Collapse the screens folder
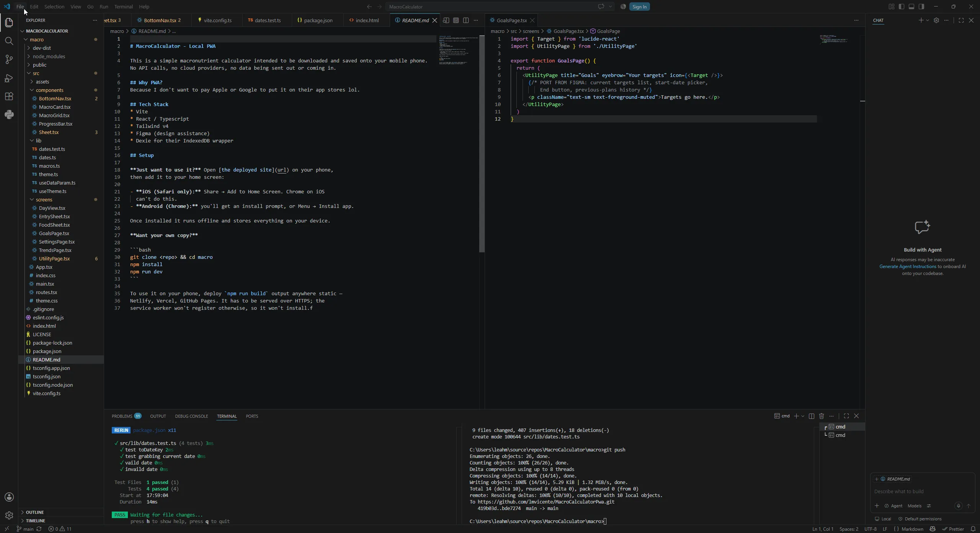 (x=32, y=199)
